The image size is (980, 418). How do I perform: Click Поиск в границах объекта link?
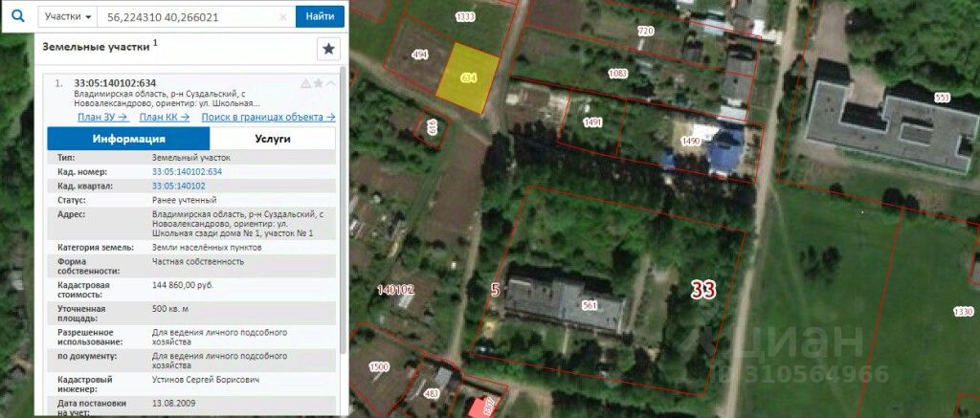click(268, 117)
